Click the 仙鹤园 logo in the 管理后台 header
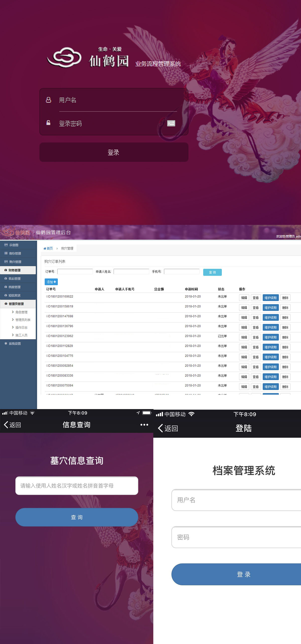The image size is (301, 644). click(16, 232)
